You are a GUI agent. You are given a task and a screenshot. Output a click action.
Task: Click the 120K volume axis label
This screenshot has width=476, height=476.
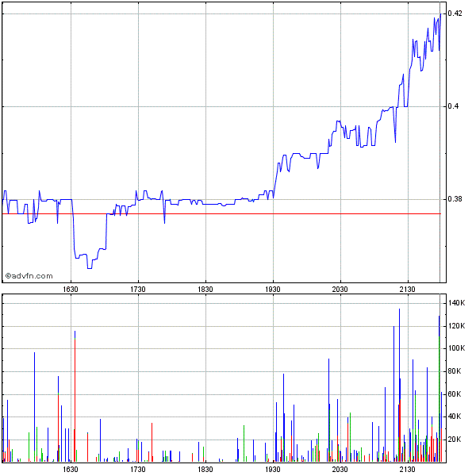tap(456, 326)
